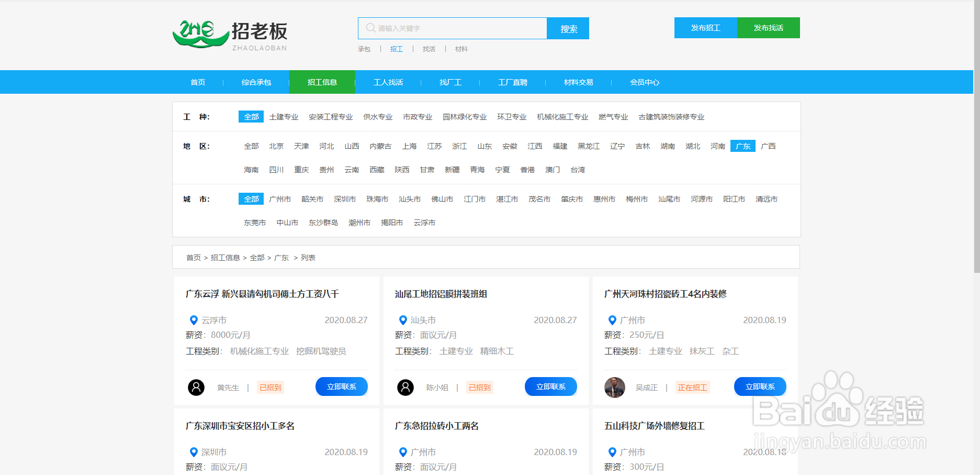980x475 pixels.
Task: Click 黄先生's avatar icon
Action: pos(196,387)
